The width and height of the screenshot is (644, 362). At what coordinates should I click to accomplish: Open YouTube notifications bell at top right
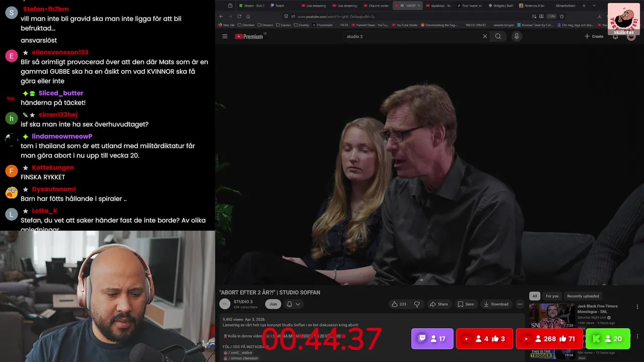[x=615, y=36]
